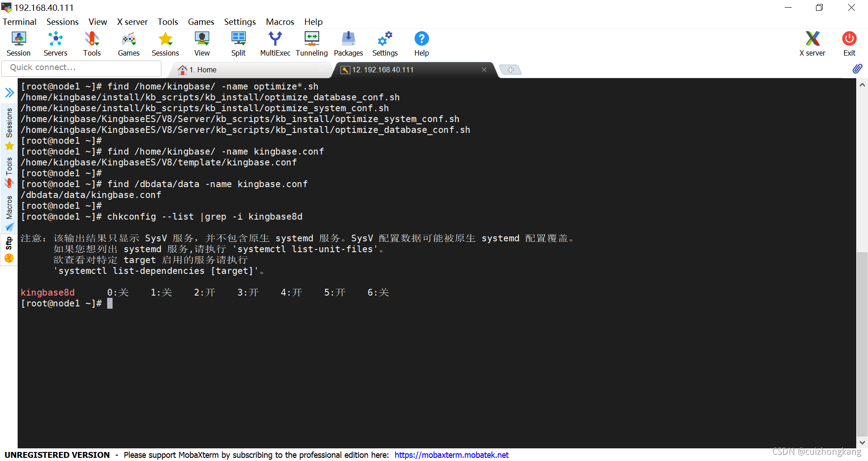Open the Sessions sidebar tab

[9, 129]
